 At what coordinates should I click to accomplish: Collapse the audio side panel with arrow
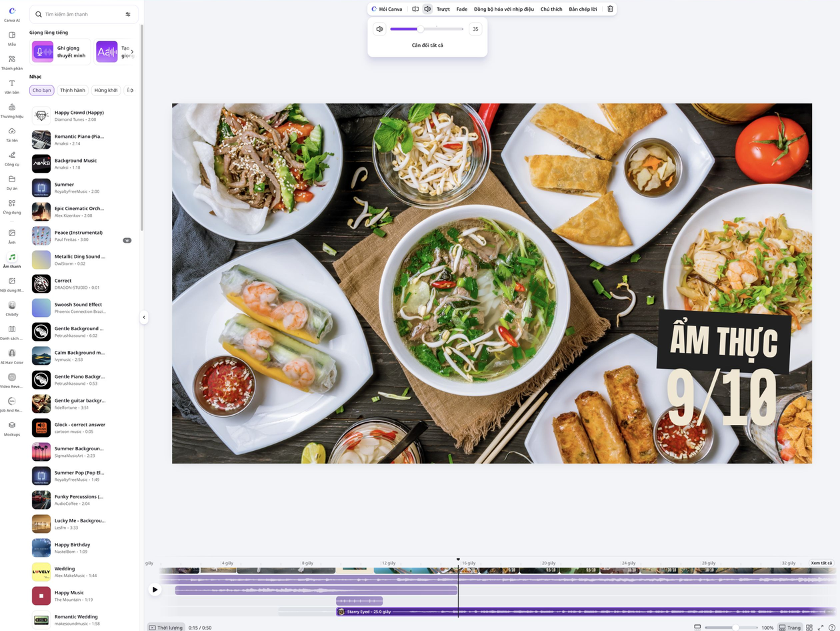click(x=144, y=318)
